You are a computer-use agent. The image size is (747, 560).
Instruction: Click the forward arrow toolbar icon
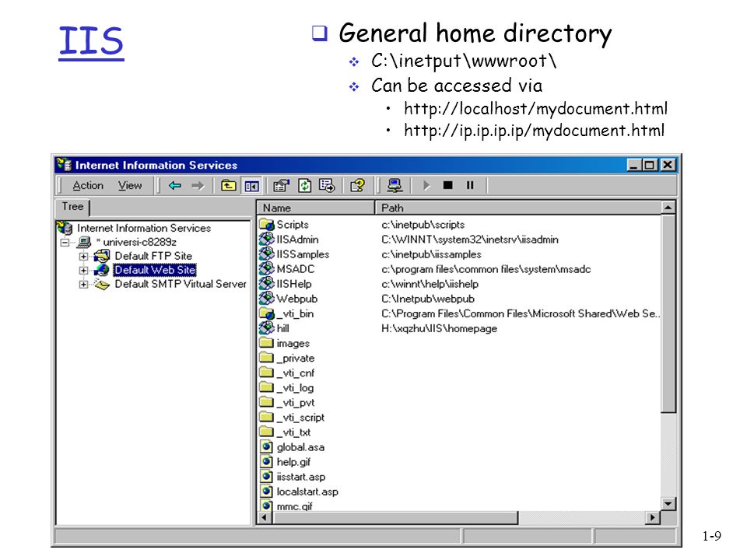(197, 185)
